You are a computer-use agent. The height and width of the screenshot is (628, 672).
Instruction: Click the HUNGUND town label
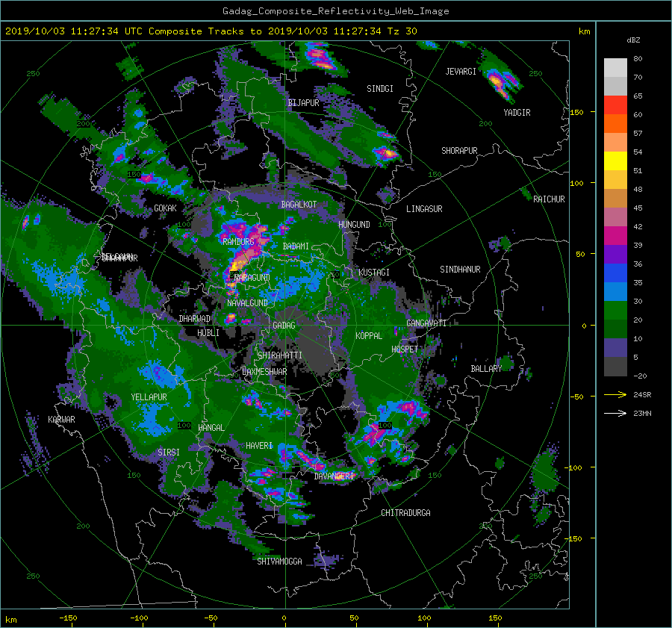[x=354, y=225]
